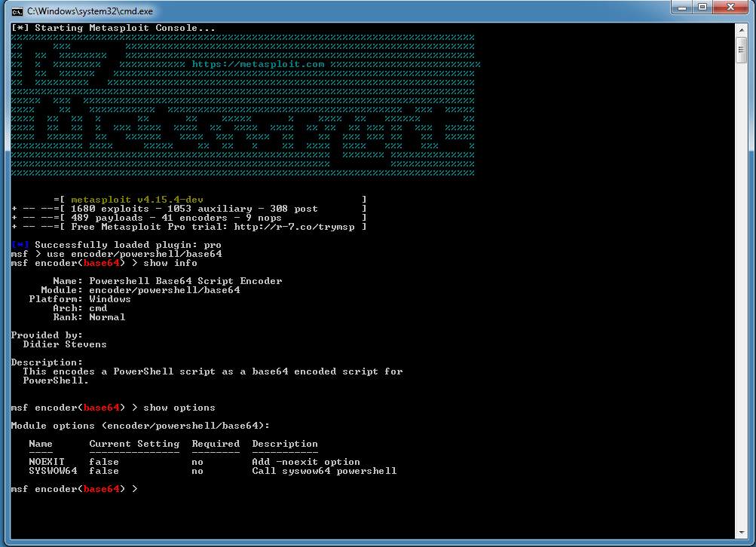The height and width of the screenshot is (547, 756).
Task: Maximize the cmd.exe window
Action: point(702,9)
